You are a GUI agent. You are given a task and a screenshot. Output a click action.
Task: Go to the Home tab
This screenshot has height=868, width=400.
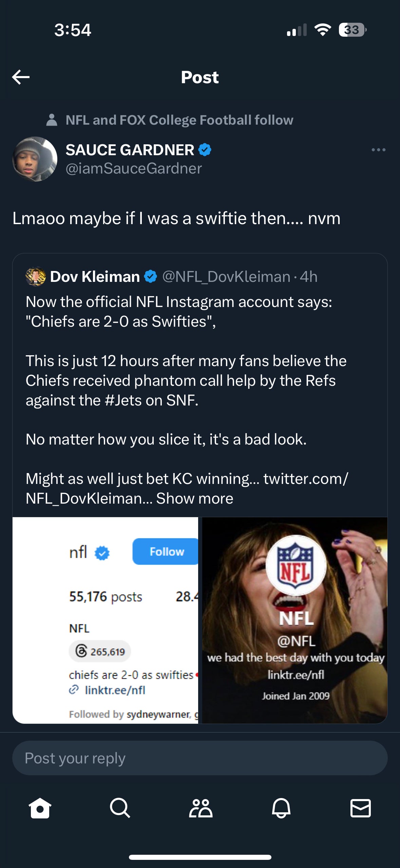pyautogui.click(x=40, y=808)
